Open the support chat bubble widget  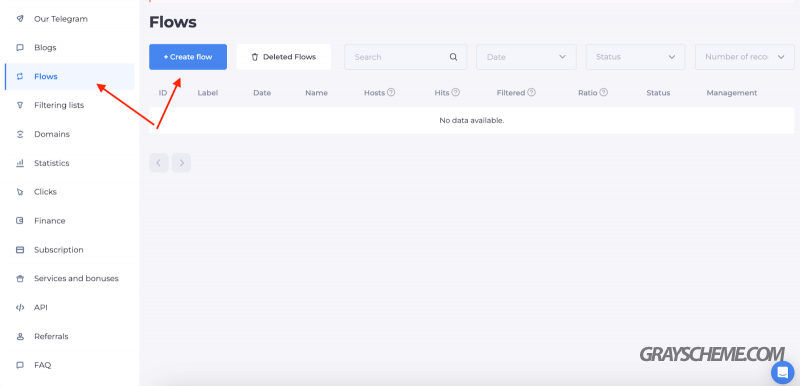(x=782, y=372)
